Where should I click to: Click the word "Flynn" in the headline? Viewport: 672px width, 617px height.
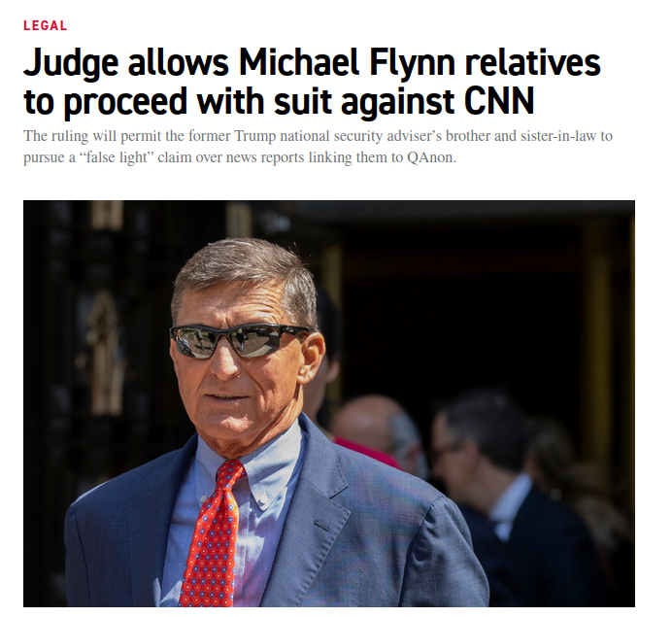point(412,64)
